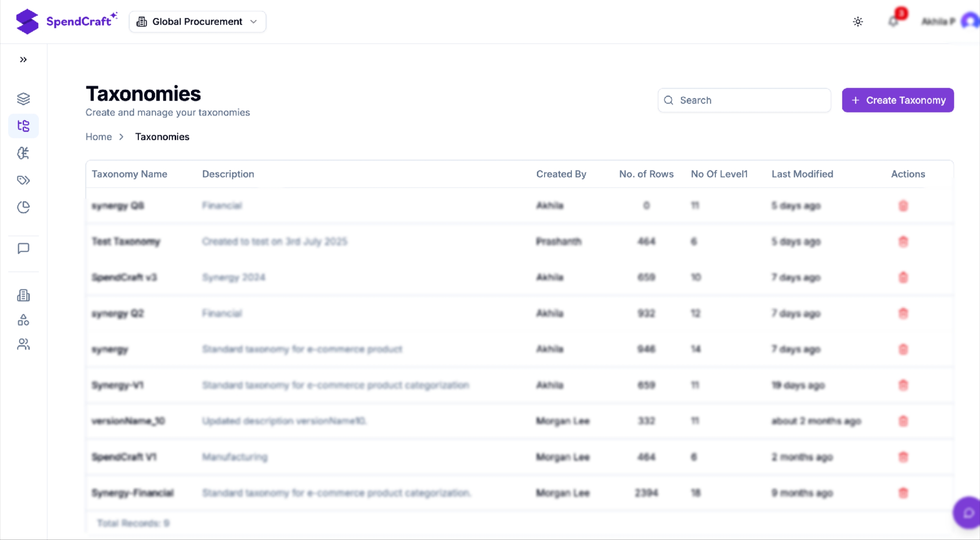Open notifications bell icon
Screen dimensions: 980x540
893,22
